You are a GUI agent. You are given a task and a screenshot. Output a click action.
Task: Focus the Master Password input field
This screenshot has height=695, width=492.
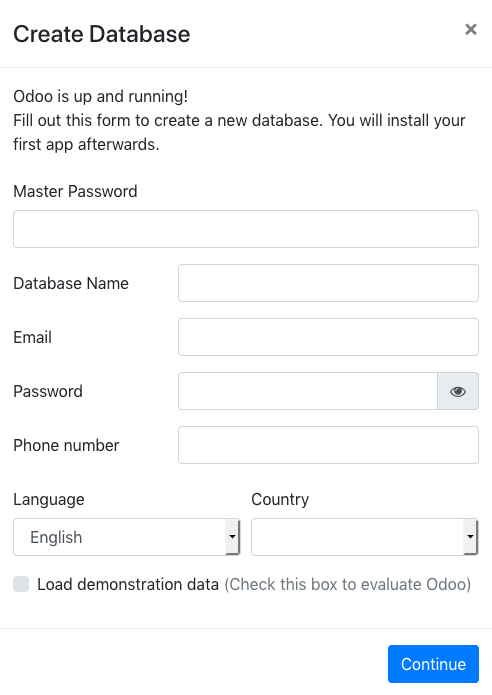click(246, 229)
